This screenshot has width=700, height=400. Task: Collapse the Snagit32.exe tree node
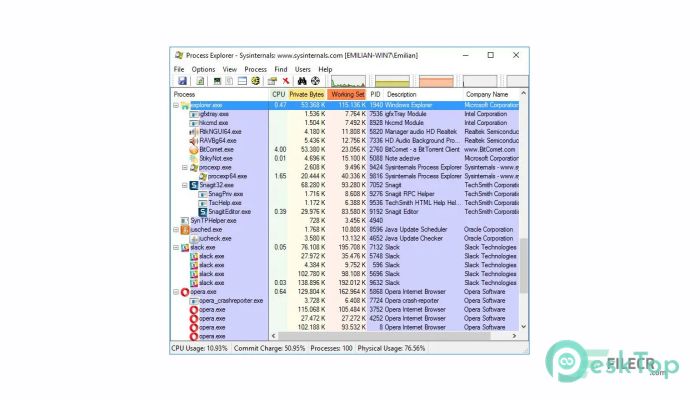coord(185,185)
